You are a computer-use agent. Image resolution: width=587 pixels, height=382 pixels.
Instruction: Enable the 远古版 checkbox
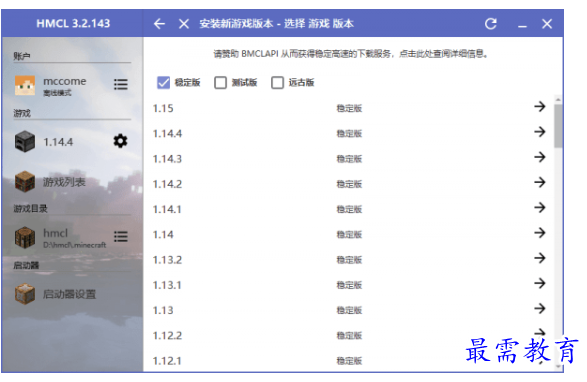(277, 82)
